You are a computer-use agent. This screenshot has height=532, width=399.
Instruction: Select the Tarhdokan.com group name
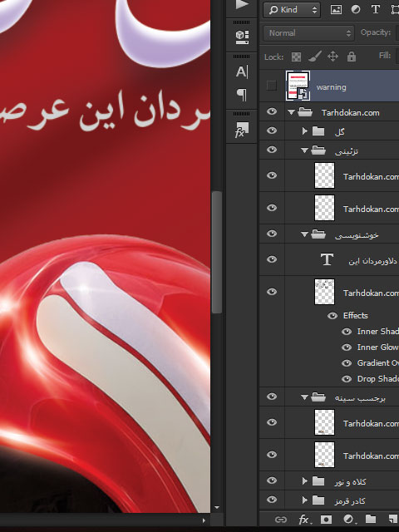[351, 113]
